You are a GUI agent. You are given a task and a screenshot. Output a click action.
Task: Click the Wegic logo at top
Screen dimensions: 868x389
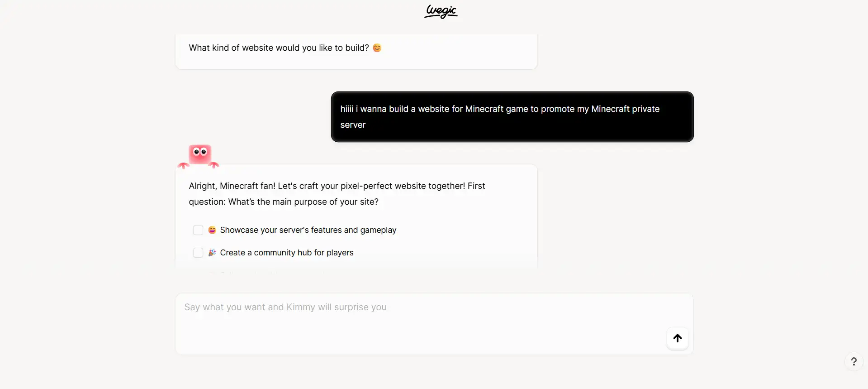(441, 11)
